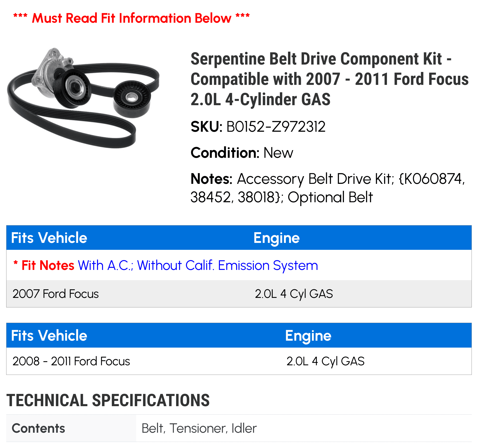Click the SKU number B0152-Z972312
478x448 pixels.
tap(276, 127)
